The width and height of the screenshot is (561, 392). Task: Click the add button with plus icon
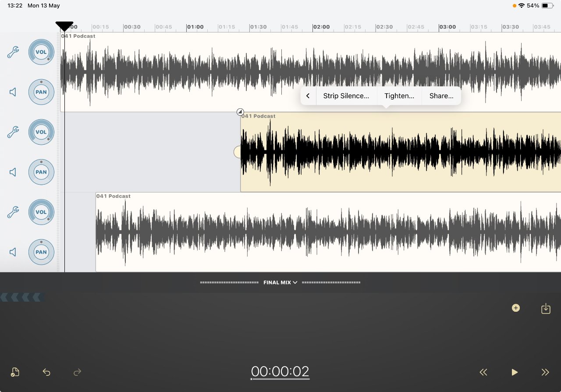(x=516, y=308)
